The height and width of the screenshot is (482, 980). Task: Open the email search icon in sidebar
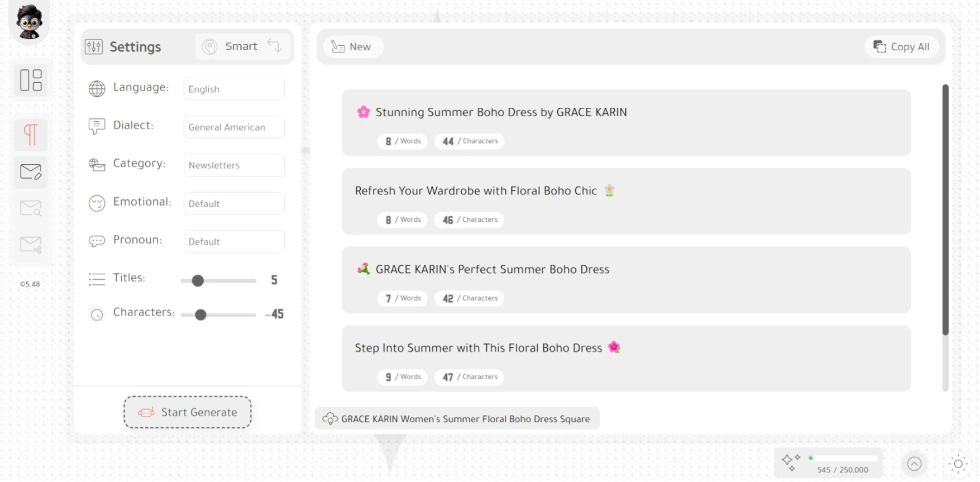31,208
